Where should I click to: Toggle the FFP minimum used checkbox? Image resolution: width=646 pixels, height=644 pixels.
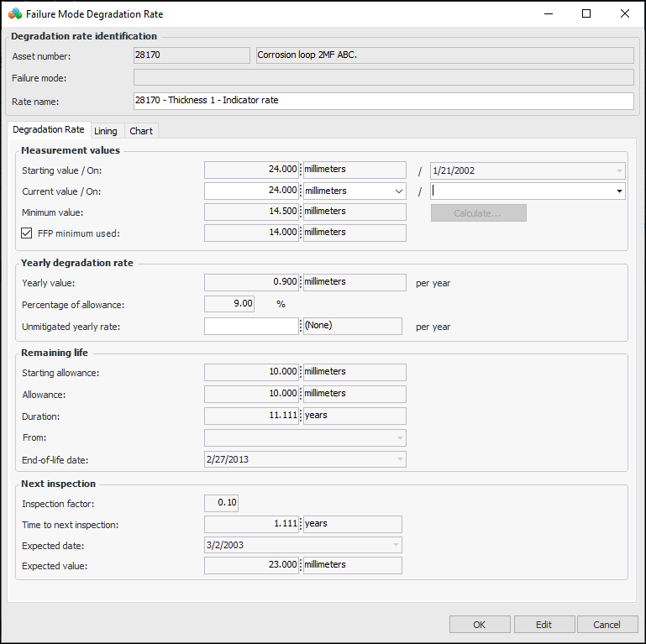tap(27, 233)
